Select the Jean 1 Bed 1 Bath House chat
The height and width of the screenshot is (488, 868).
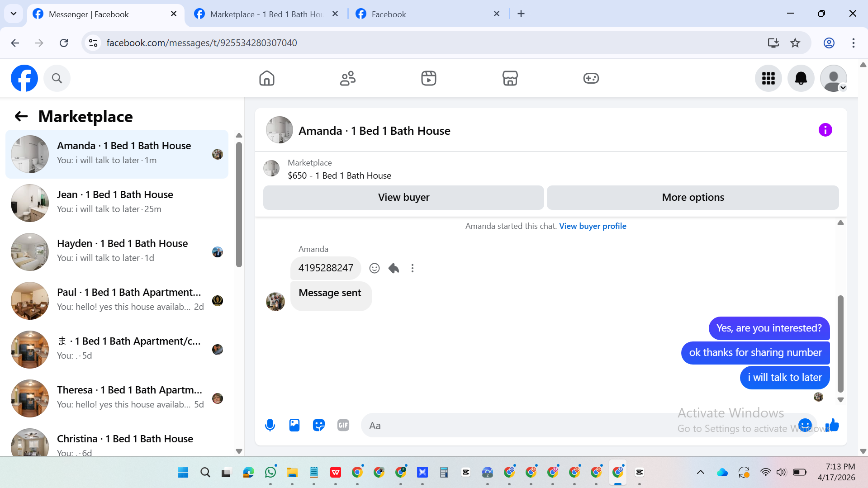coord(117,203)
